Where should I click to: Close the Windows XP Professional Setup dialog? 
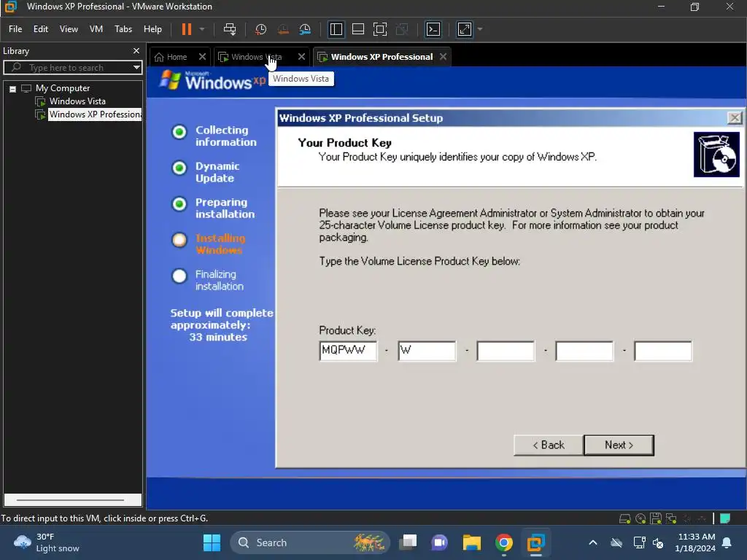(x=734, y=117)
